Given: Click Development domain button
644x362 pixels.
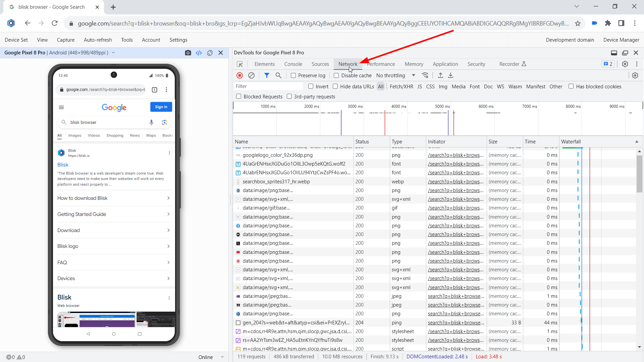Looking at the screenshot, I should (x=570, y=40).
